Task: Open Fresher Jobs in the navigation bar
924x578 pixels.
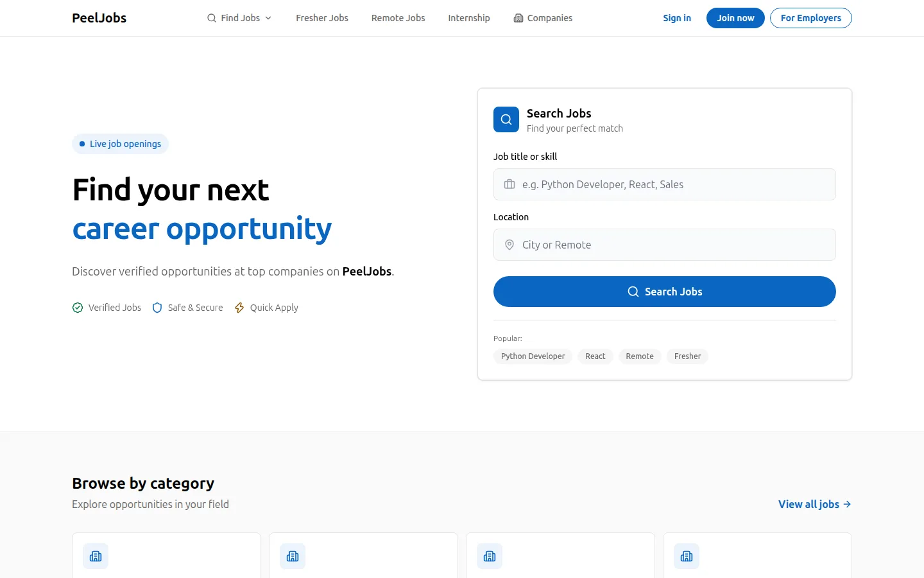Action: 322,18
